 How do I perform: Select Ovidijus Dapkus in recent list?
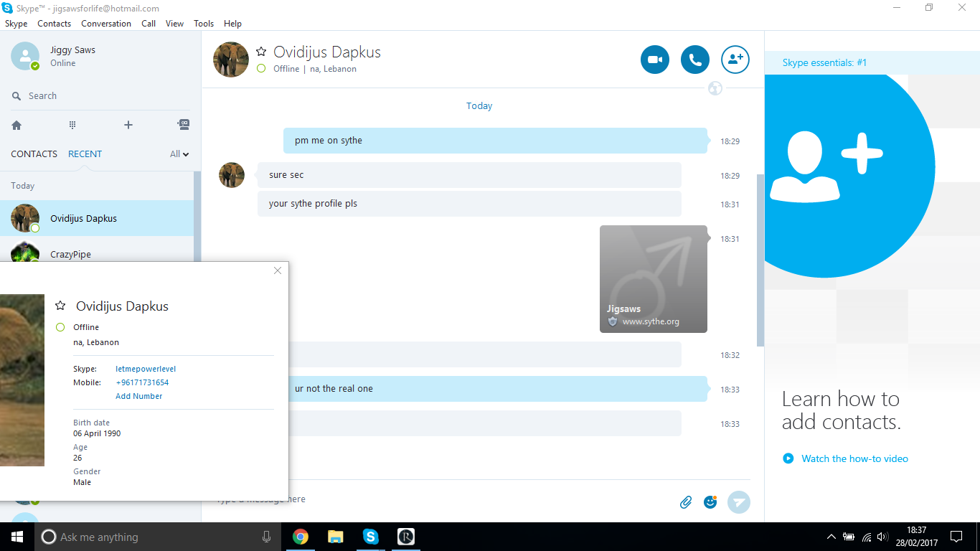tap(97, 218)
